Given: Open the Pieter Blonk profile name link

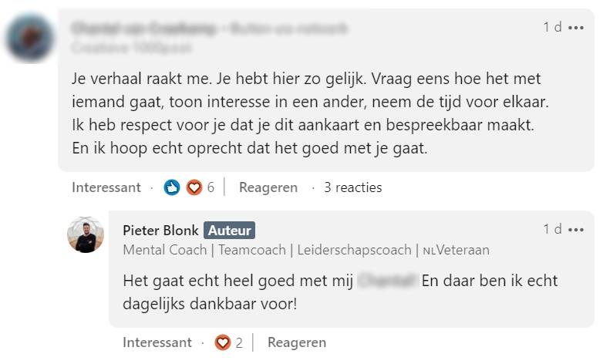Looking at the screenshot, I should [160, 230].
